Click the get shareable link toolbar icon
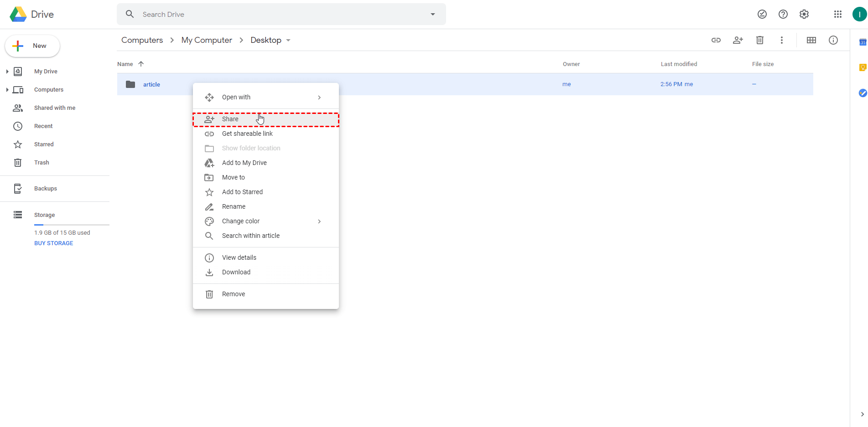 click(716, 40)
